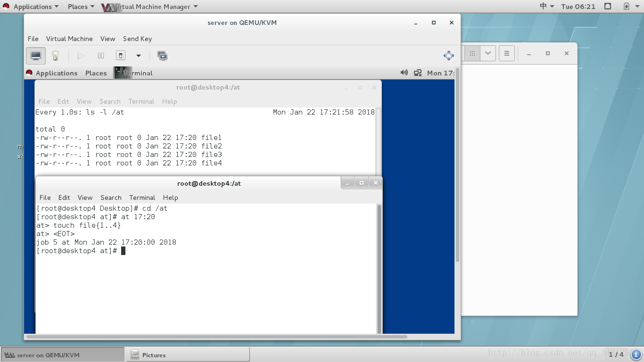
Task: Open Search menu in back terminal
Action: pyautogui.click(x=110, y=101)
